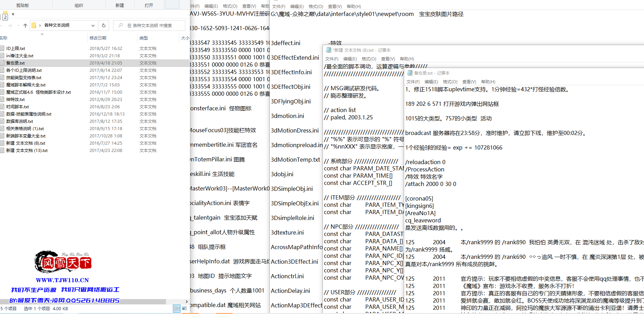
Task: Click the 4.00 KB size in status bar
Action: (60, 308)
